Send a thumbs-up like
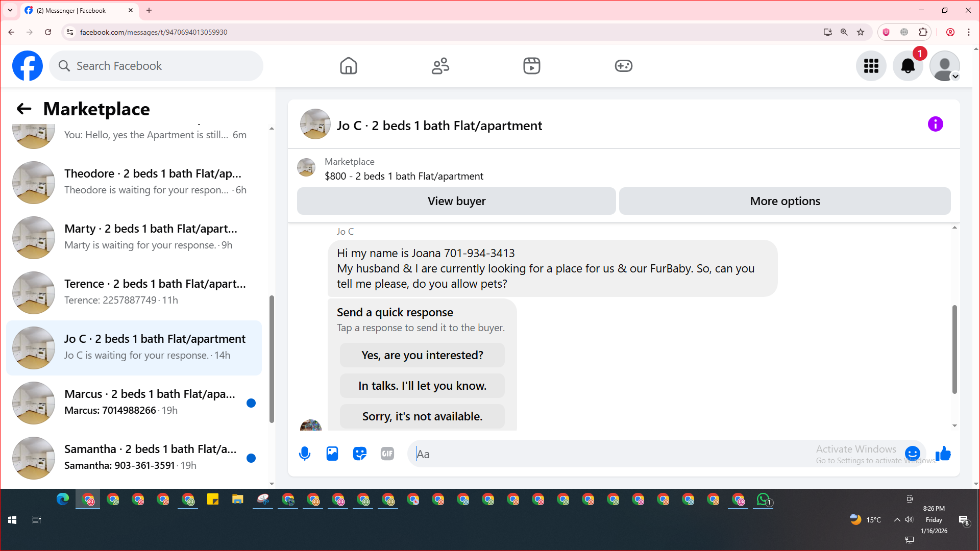 [x=943, y=454]
